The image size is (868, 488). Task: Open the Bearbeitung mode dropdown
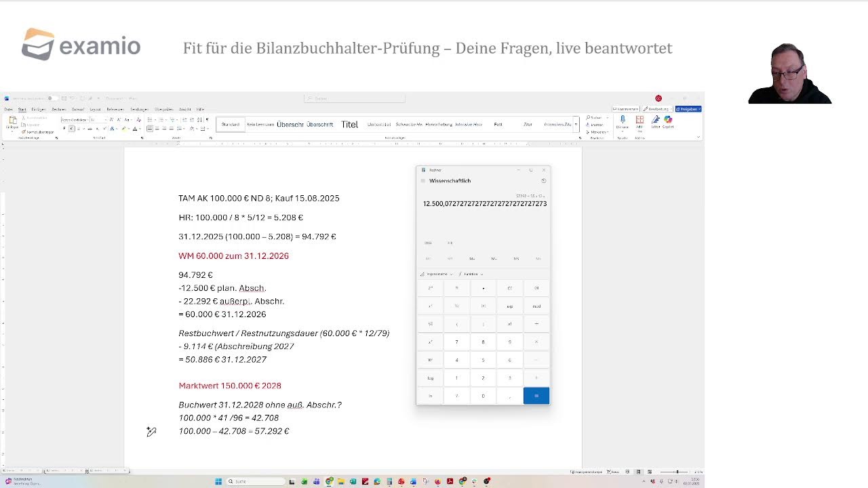pos(658,109)
